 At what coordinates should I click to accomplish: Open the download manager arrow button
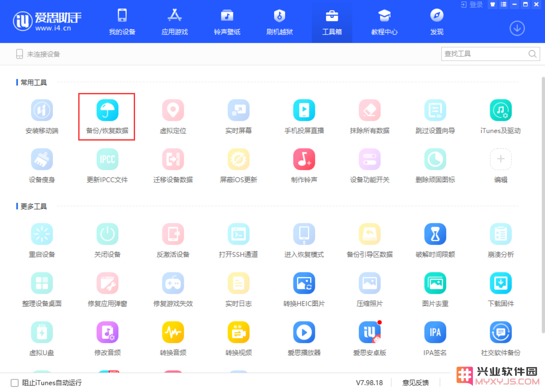517,28
